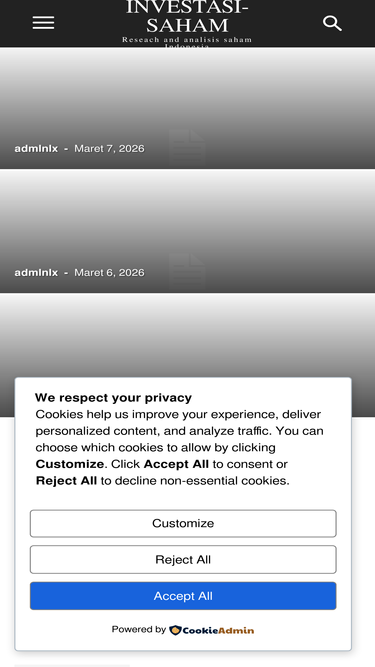Open the Maret 6, 2026 post thumbnail
This screenshot has height=667, width=375.
coord(188,232)
